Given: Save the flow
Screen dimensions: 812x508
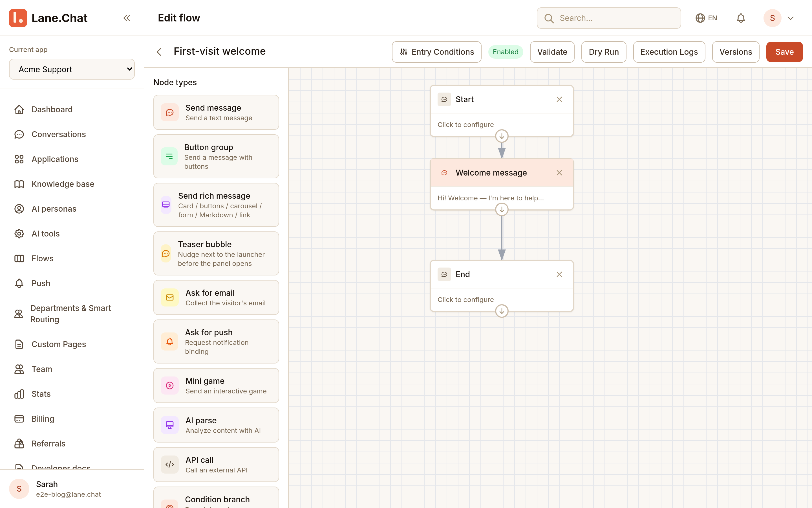Looking at the screenshot, I should (784, 52).
